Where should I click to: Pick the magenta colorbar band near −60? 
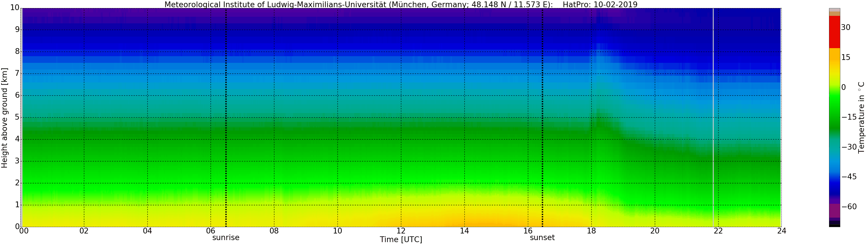(834, 210)
